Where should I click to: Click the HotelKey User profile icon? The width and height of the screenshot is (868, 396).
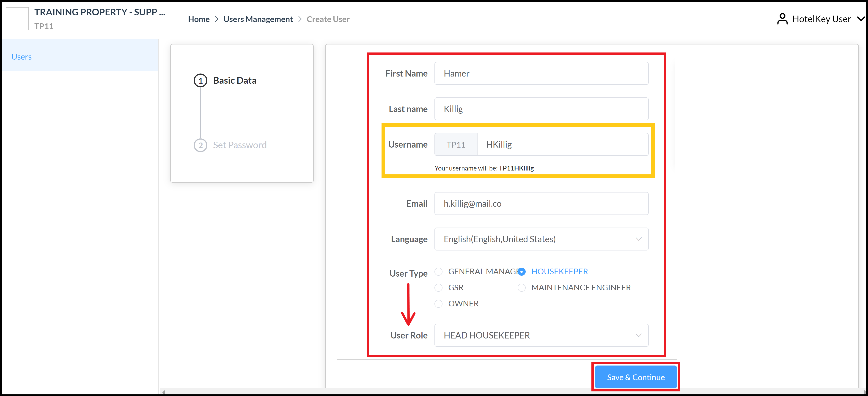click(782, 19)
